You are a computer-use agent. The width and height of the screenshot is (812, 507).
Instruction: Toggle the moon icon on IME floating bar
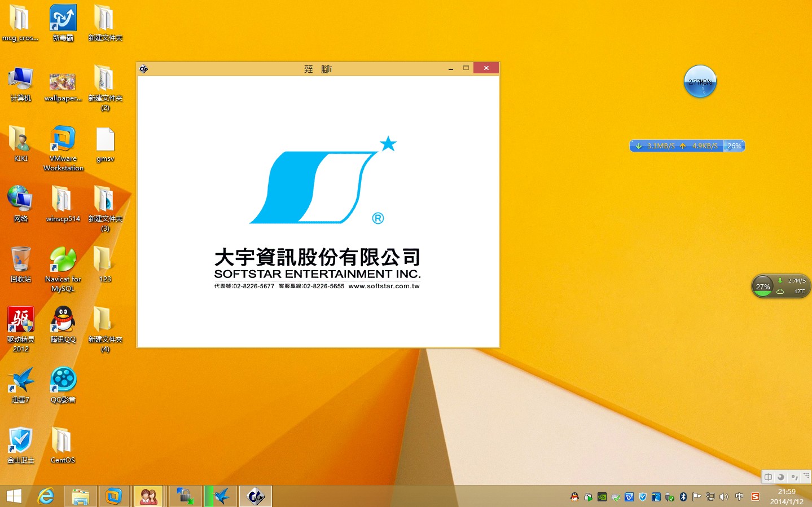(x=781, y=477)
